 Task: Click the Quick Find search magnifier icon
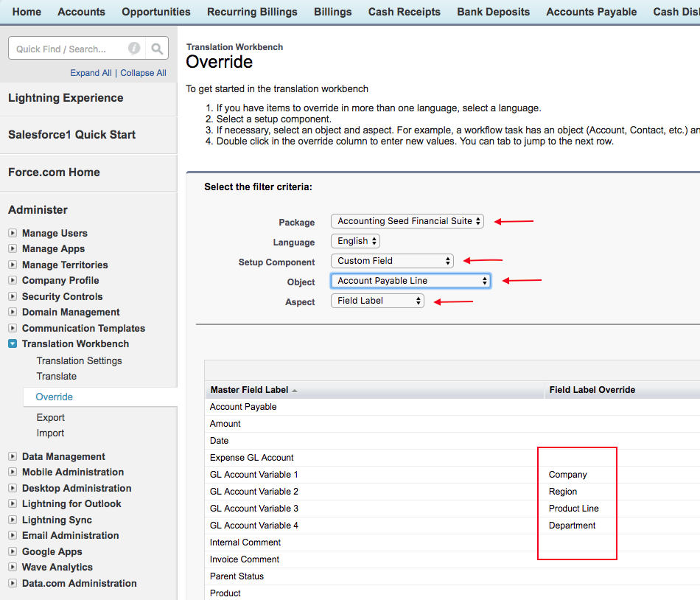click(x=157, y=48)
